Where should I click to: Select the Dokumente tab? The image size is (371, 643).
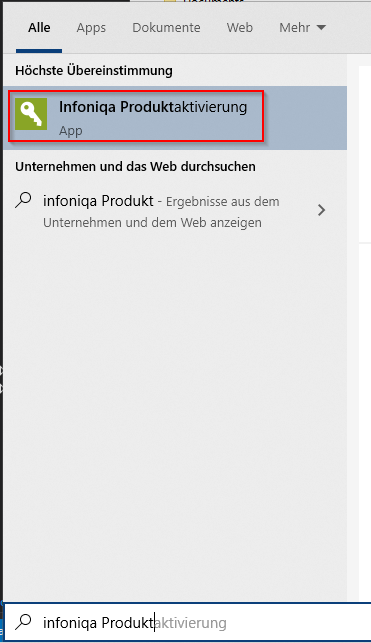166,27
